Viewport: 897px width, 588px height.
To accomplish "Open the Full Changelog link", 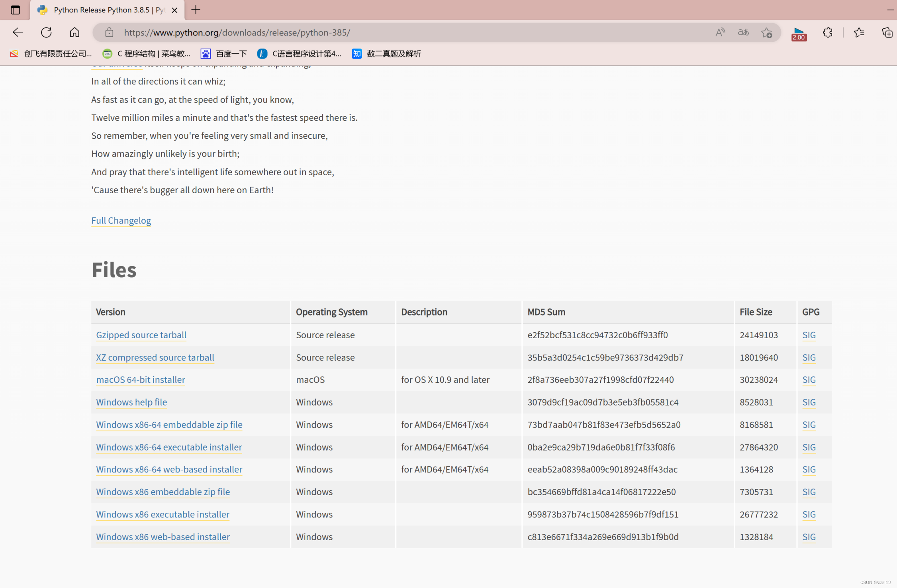I will (x=121, y=220).
